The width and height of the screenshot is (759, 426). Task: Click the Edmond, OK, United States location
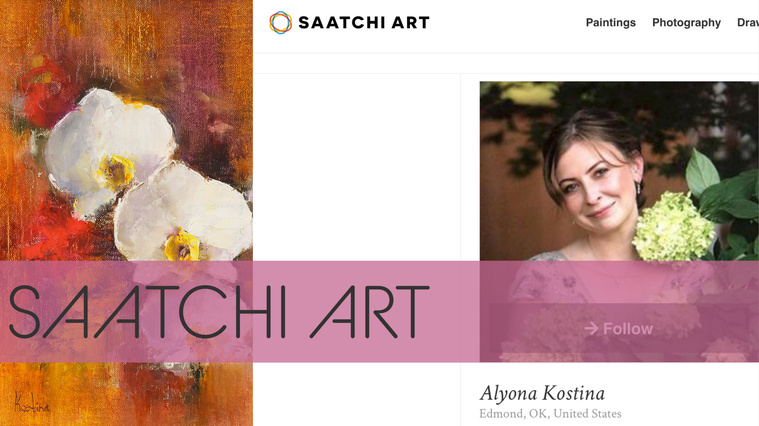click(550, 414)
